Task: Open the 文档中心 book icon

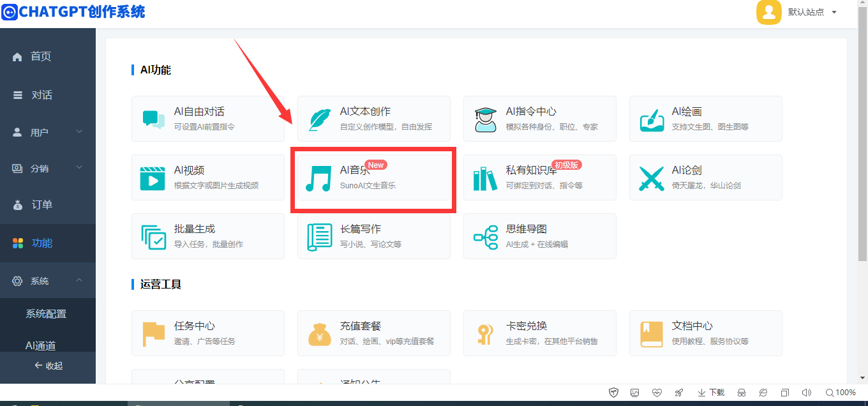Action: point(652,334)
